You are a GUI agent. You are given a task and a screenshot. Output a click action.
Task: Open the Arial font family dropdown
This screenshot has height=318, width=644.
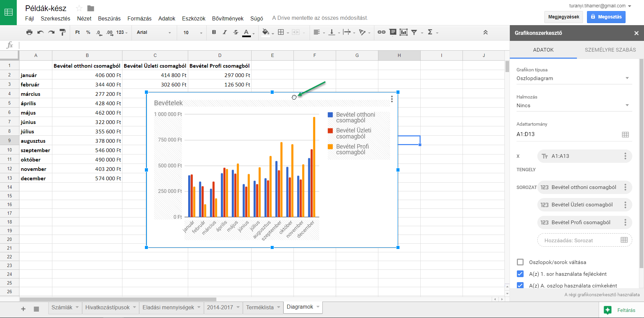pos(154,33)
